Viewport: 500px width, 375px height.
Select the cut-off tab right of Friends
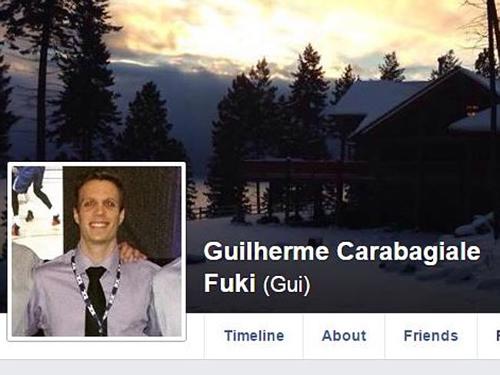point(489,336)
